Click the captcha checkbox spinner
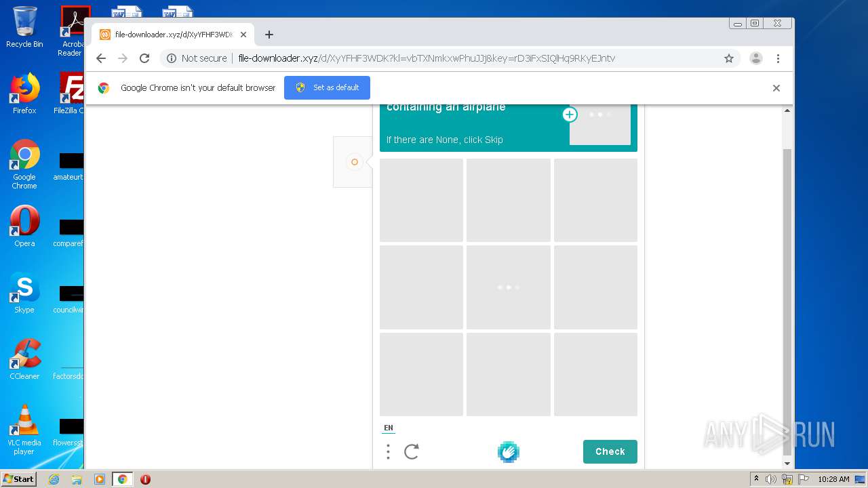868x488 pixels. 354,162
